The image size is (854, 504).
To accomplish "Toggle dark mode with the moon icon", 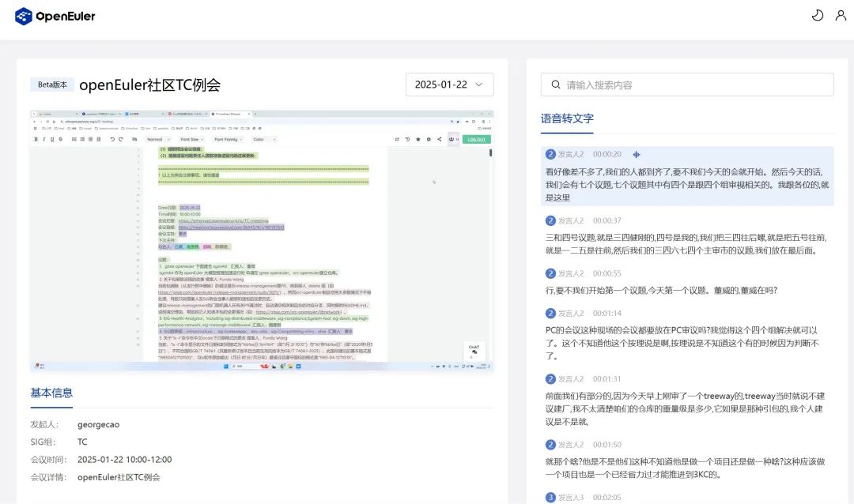I will click(x=818, y=15).
